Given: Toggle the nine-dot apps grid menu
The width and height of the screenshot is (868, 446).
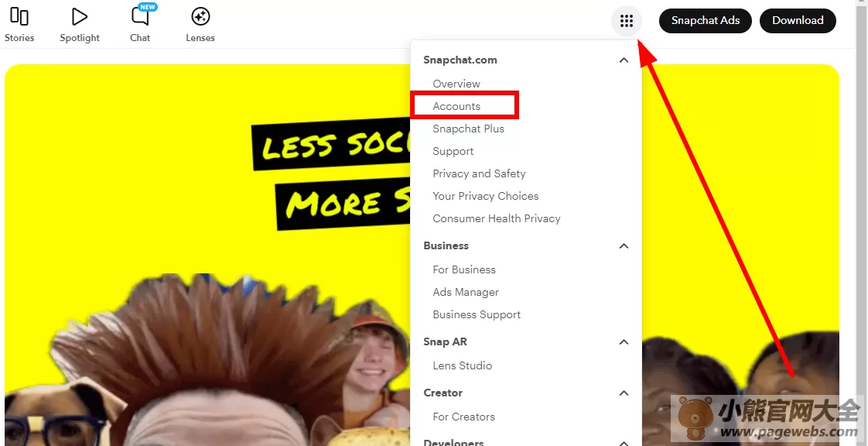Looking at the screenshot, I should (x=627, y=22).
